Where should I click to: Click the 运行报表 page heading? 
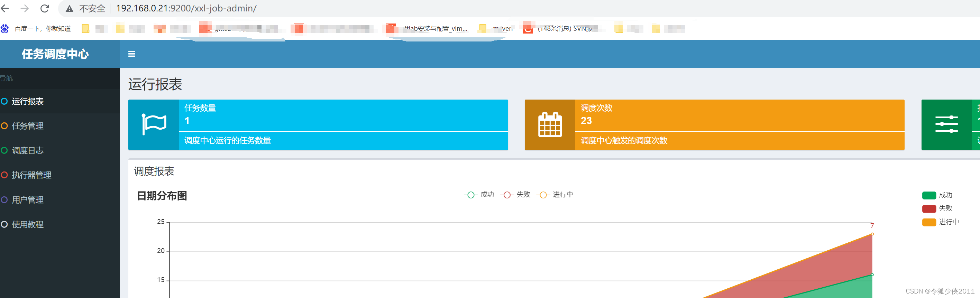pos(155,84)
